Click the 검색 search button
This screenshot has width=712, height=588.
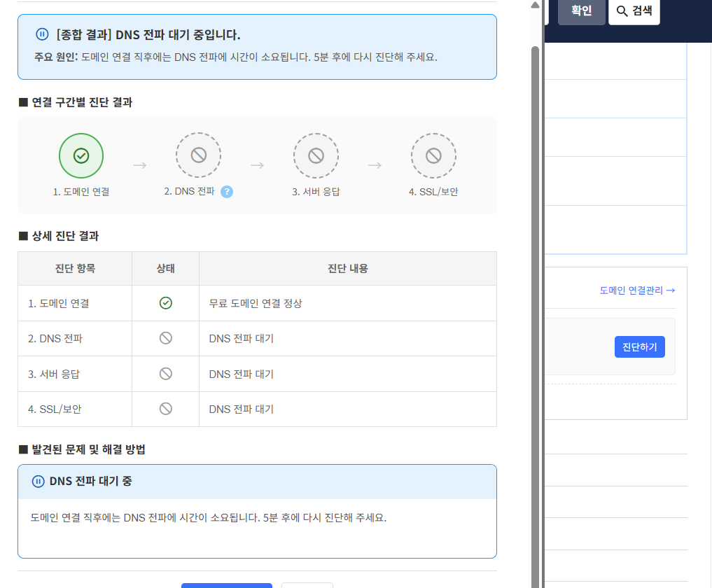point(634,11)
